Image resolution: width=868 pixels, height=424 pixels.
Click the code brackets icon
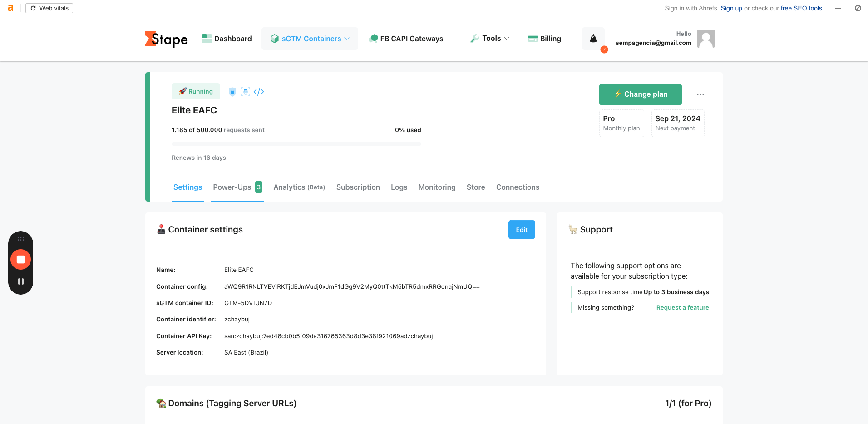[259, 92]
